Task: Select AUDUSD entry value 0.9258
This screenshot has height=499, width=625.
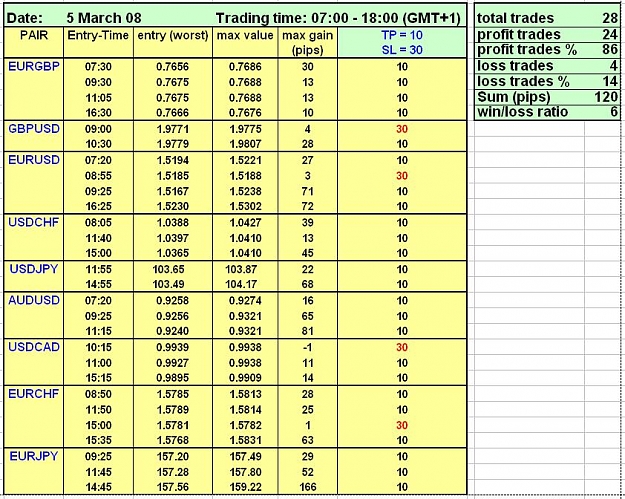Action: pos(172,301)
